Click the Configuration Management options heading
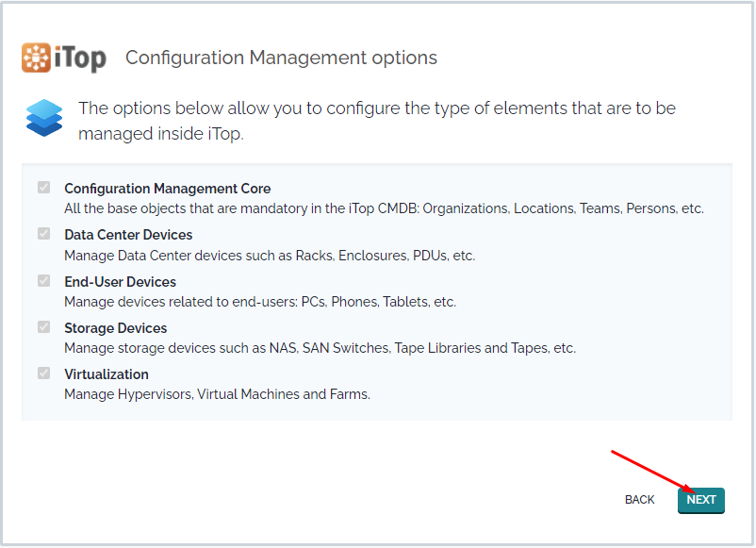Viewport: 756px width, 548px height. click(282, 58)
